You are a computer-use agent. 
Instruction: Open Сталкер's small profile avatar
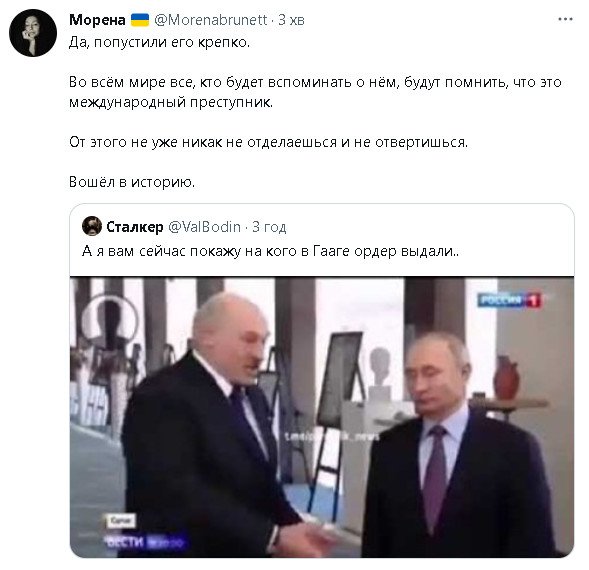click(92, 226)
